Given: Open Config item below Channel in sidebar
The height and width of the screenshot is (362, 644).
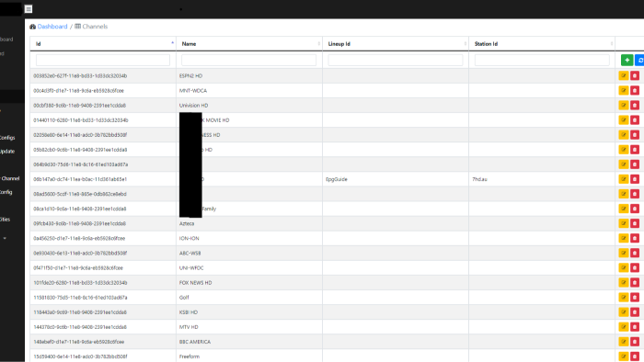Looking at the screenshot, I should pyautogui.click(x=6, y=192).
